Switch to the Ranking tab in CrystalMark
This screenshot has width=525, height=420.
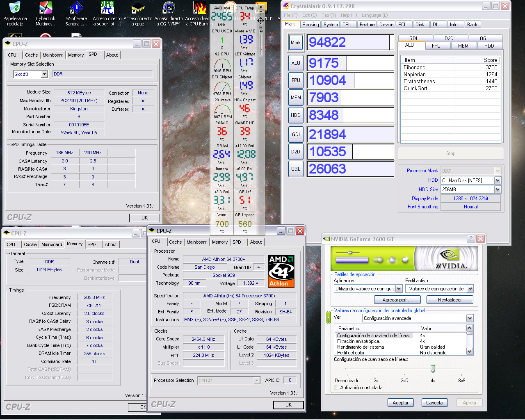pos(310,25)
